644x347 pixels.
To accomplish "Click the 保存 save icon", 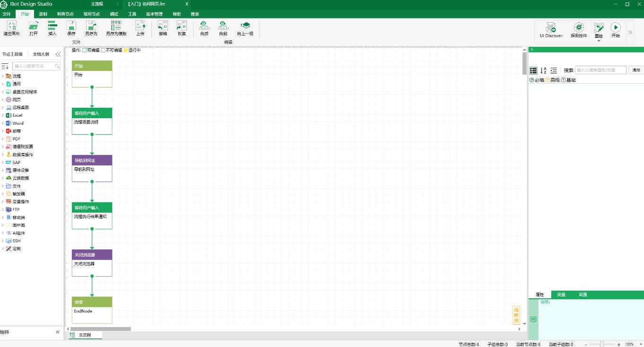I will 71,26.
